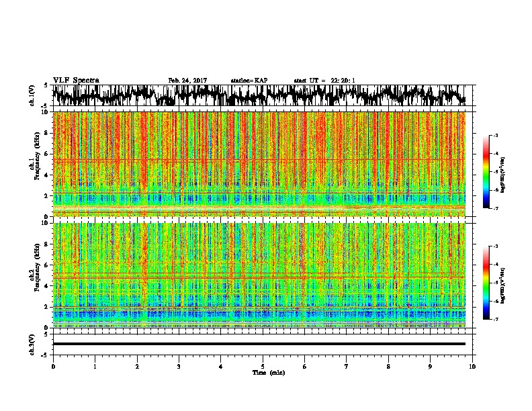The width and height of the screenshot is (532, 411).
Task: Click the "station=KAP" header label
Action: click(249, 81)
